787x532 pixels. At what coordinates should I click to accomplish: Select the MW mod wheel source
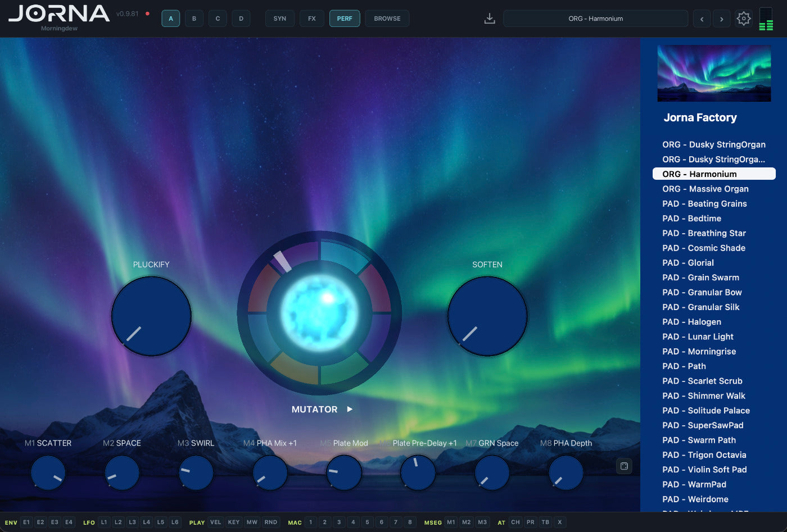coord(252,522)
